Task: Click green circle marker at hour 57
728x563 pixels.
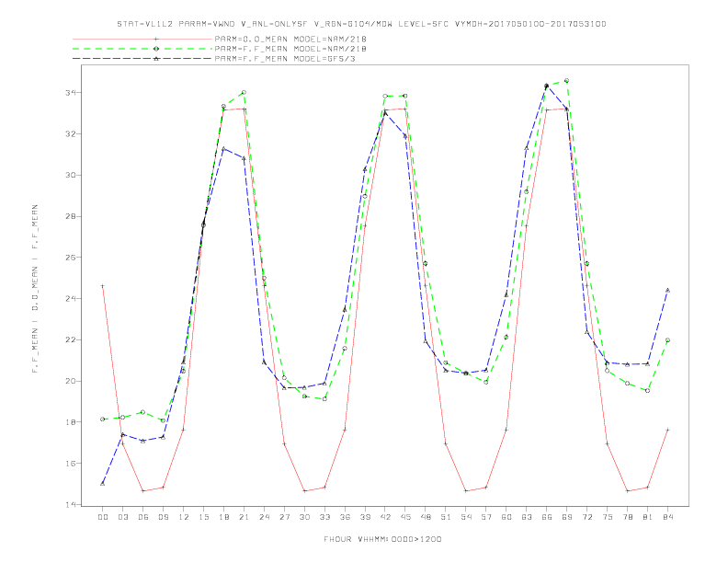Action: click(x=486, y=383)
